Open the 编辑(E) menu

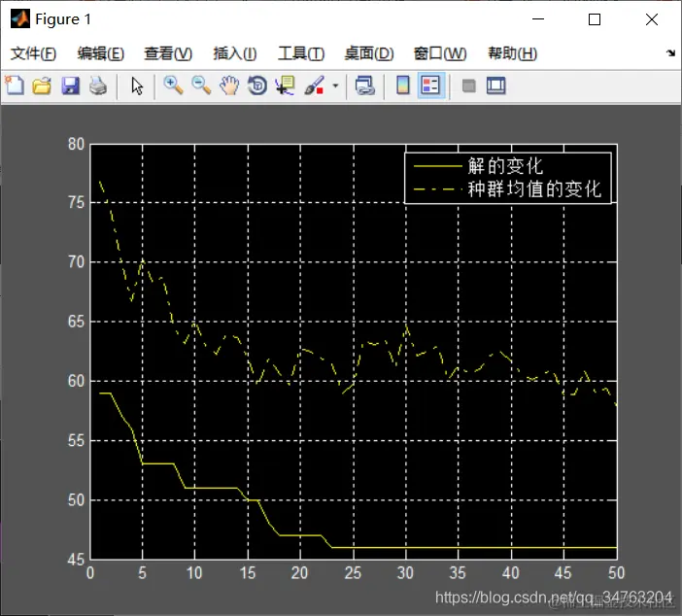click(100, 53)
